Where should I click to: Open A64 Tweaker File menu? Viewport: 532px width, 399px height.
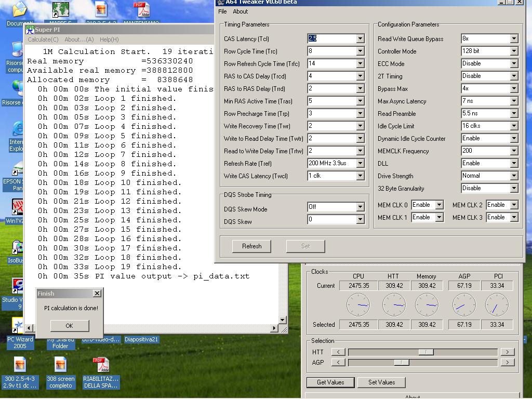222,11
